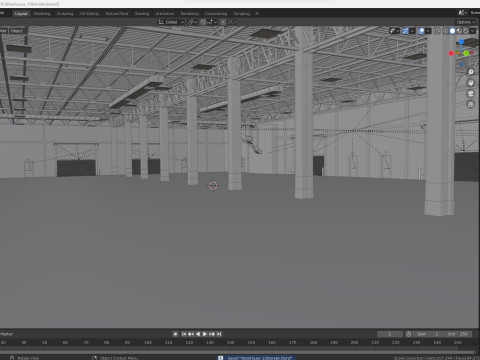
Task: Open the Texture Paint workspace
Action: tap(117, 14)
